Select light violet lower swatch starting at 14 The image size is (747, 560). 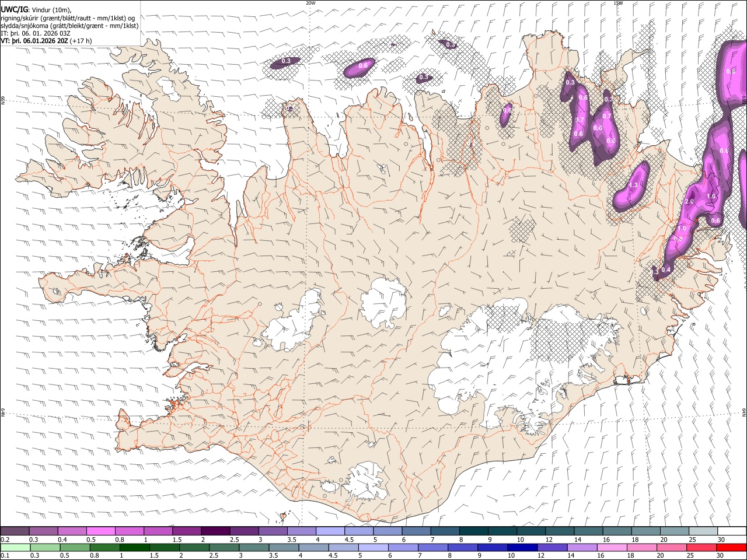(581, 547)
